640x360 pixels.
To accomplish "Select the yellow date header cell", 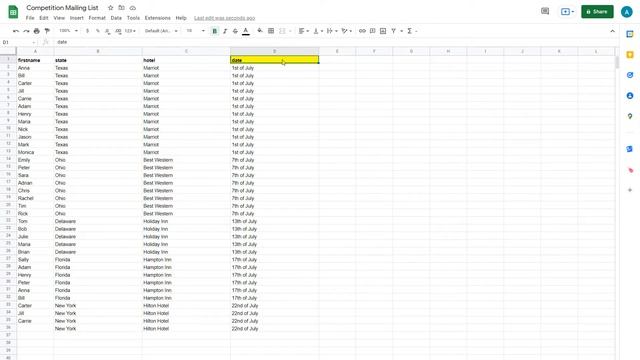I will (274, 60).
